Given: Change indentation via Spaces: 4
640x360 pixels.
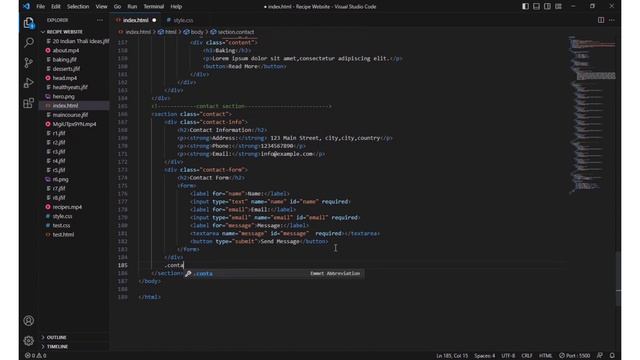Looking at the screenshot, I should pyautogui.click(x=484, y=356).
